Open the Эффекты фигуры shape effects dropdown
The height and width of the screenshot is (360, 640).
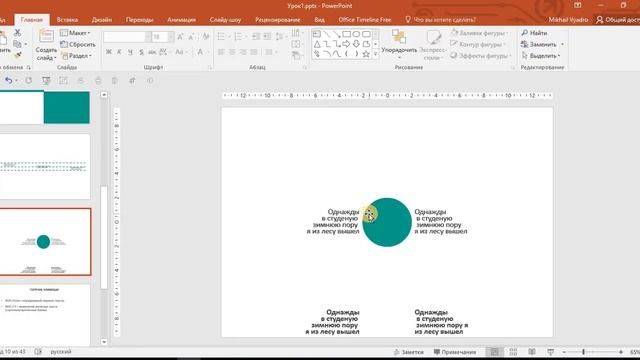(480, 56)
